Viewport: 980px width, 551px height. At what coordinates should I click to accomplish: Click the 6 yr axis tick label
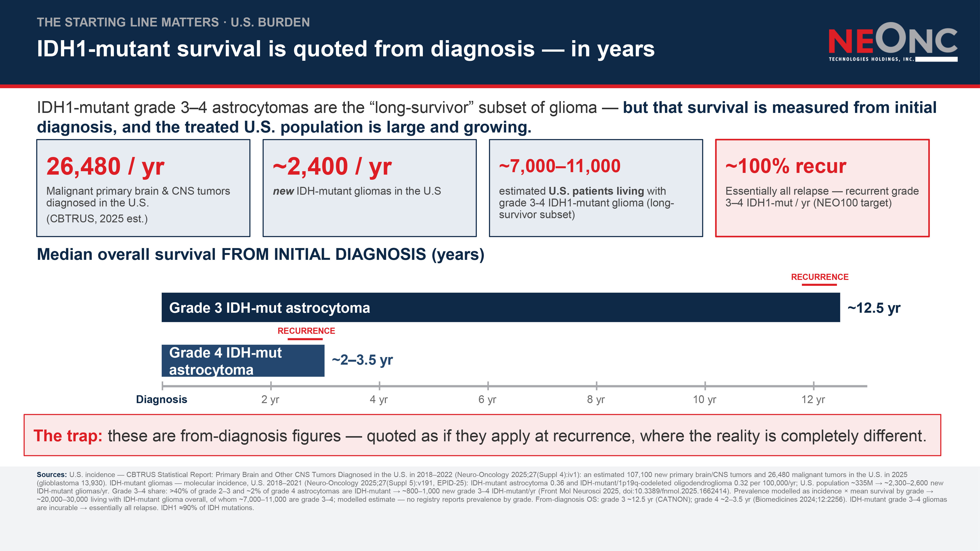coord(487,399)
